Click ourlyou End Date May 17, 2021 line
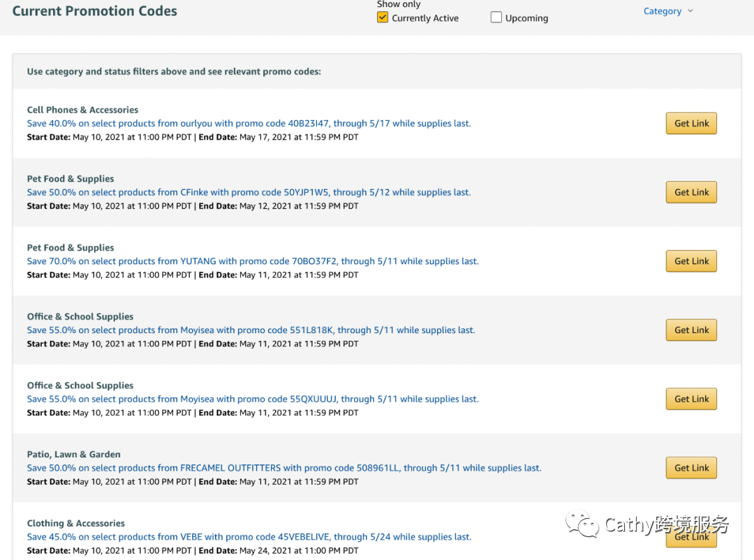 tap(193, 137)
